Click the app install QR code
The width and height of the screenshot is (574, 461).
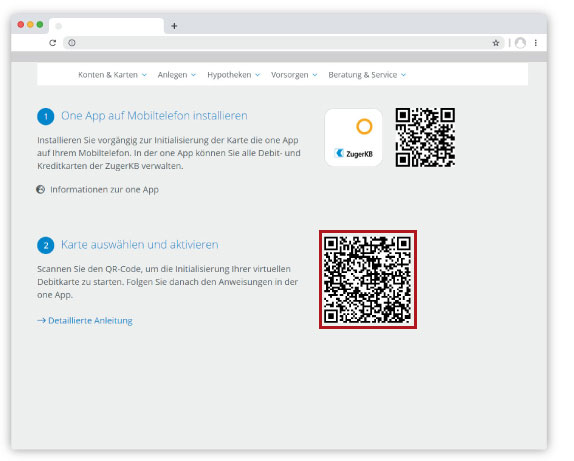(425, 137)
